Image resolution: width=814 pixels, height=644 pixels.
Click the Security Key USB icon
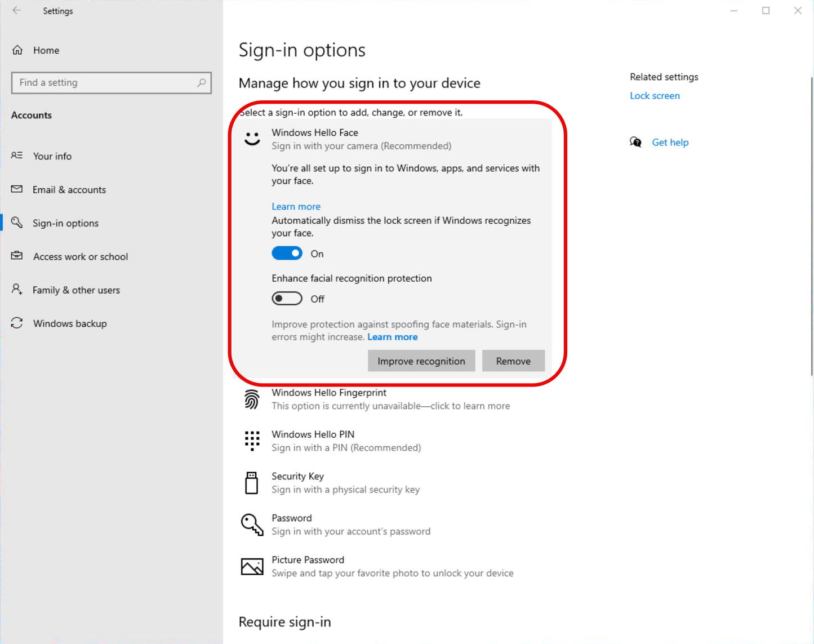click(252, 482)
